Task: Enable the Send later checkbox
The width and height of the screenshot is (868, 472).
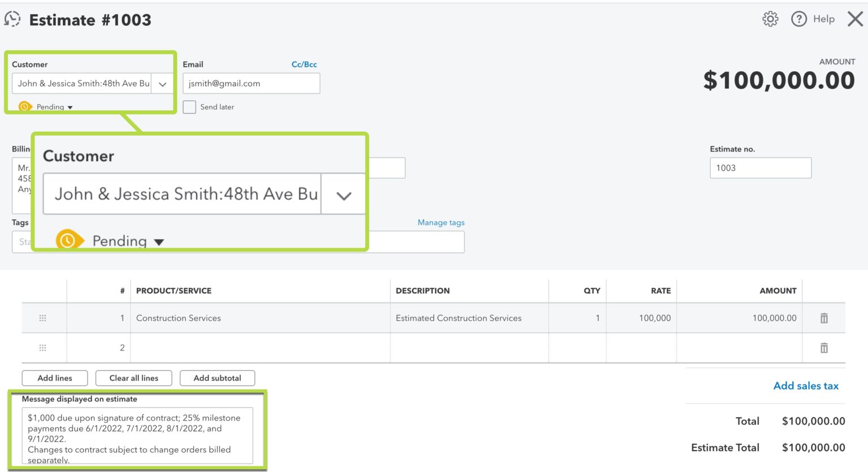Action: click(189, 107)
